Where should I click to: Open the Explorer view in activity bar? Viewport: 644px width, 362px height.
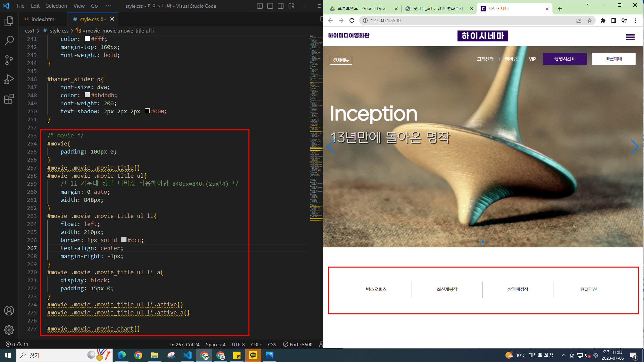[x=9, y=21]
